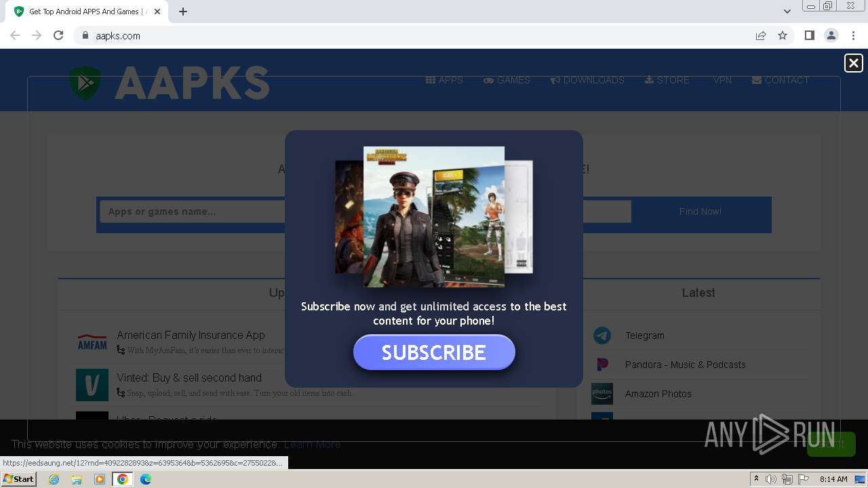Close the AAPKS browser tab

click(x=157, y=12)
